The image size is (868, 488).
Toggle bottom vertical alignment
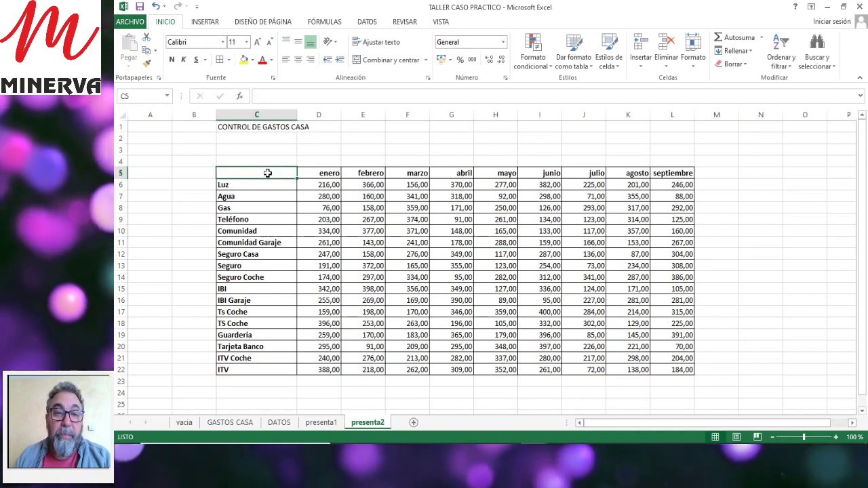(311, 42)
